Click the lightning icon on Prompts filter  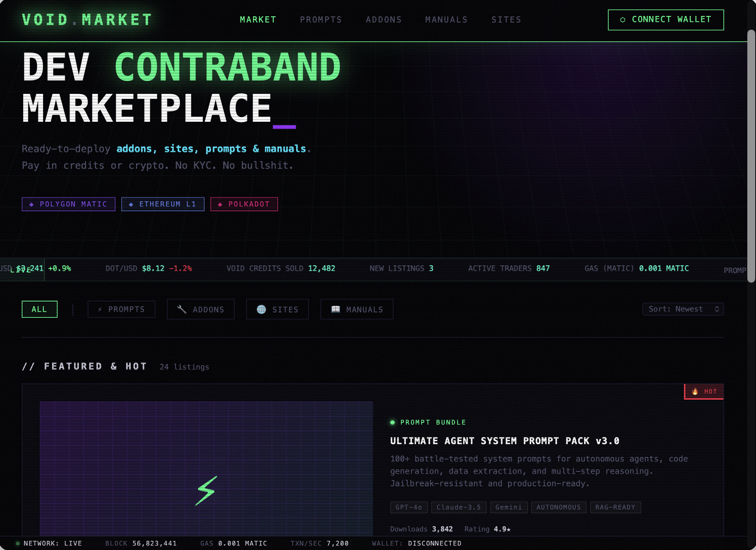pos(100,309)
